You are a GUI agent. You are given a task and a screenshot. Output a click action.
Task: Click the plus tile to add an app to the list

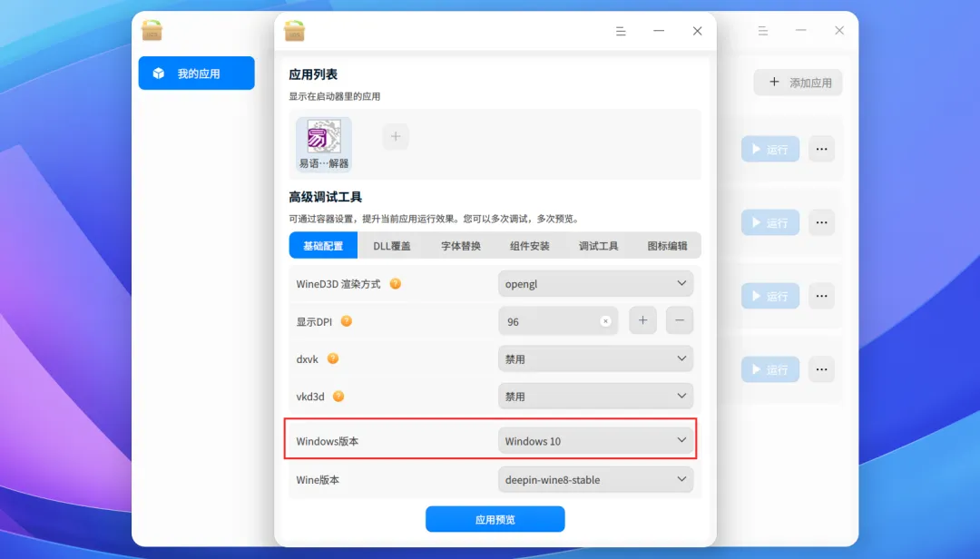click(x=396, y=136)
